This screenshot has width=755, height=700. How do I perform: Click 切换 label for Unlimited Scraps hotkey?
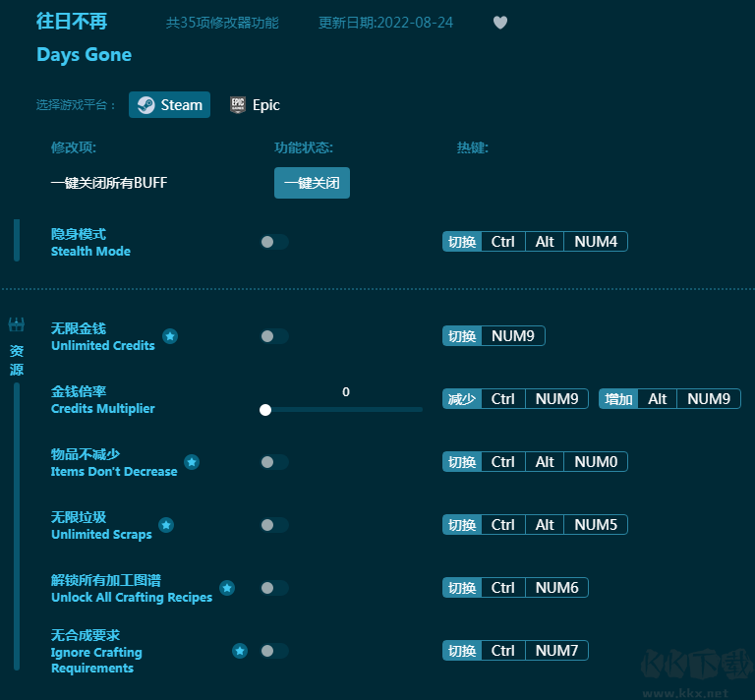point(462,525)
